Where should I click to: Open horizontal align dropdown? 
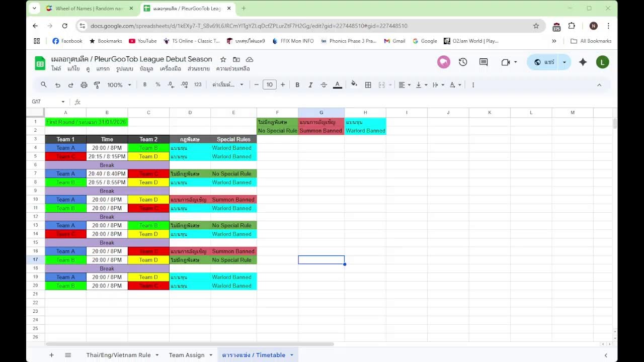[405, 85]
